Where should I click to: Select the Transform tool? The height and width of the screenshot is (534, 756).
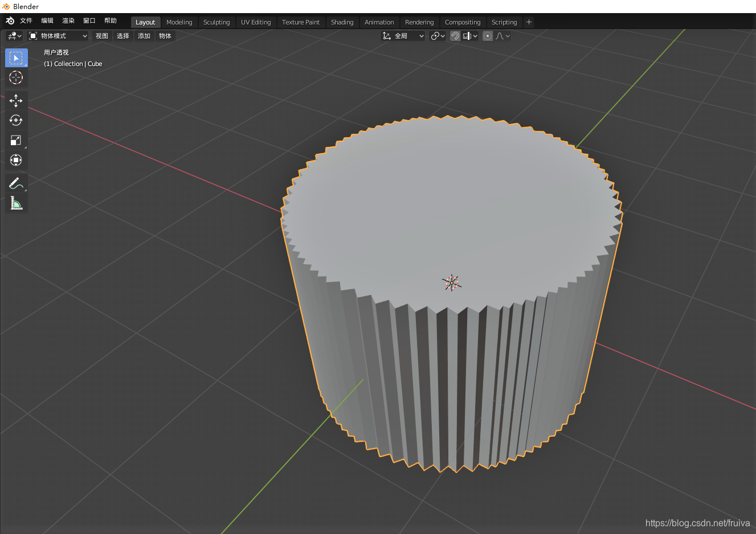click(16, 160)
